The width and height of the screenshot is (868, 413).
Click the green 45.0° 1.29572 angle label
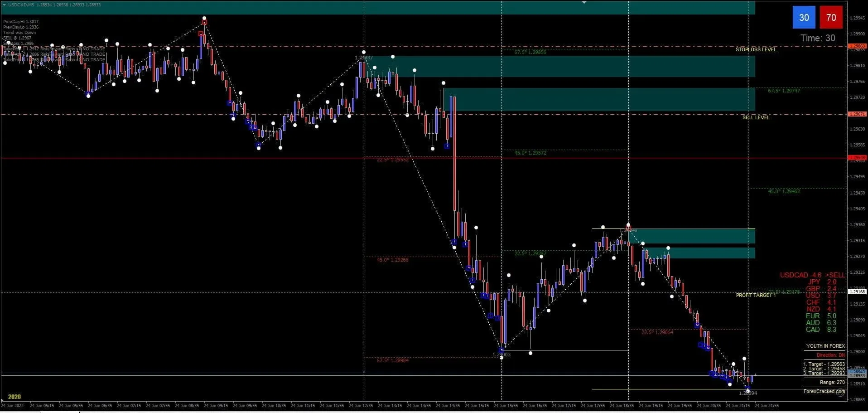tap(530, 153)
